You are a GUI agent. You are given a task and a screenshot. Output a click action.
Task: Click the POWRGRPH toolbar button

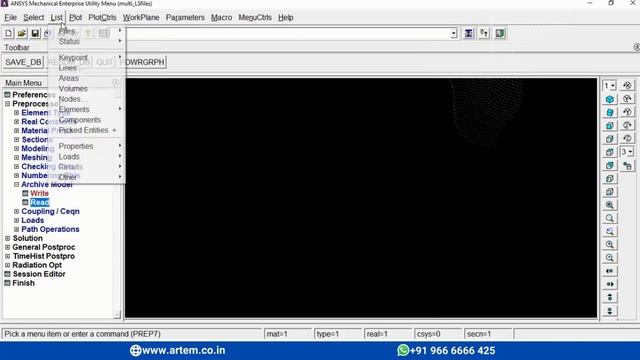143,62
